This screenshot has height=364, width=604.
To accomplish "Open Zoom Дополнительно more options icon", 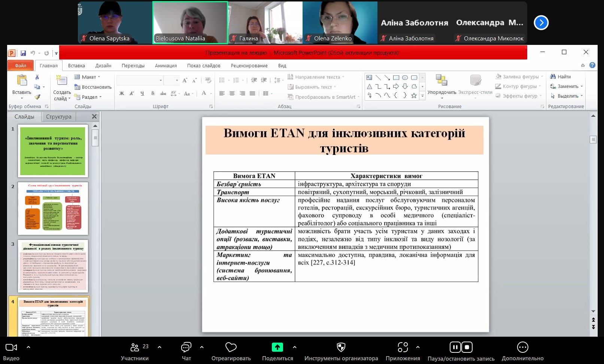I will pos(522,348).
